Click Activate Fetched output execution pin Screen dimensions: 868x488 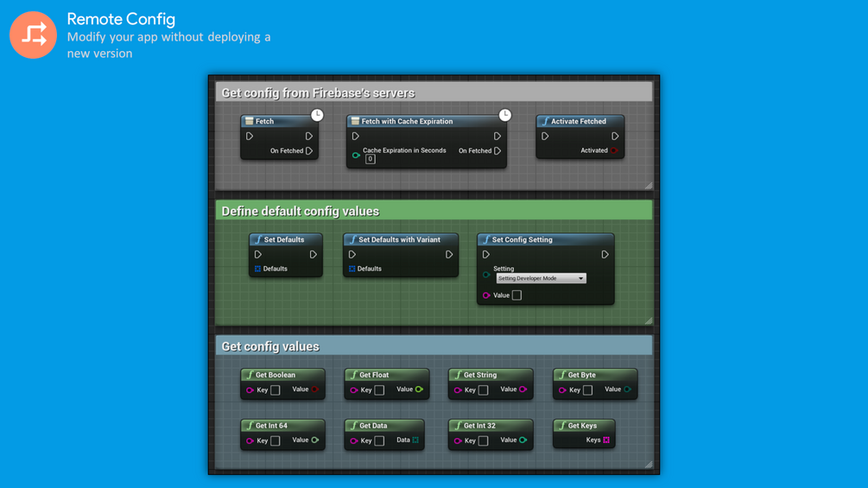[615, 136]
